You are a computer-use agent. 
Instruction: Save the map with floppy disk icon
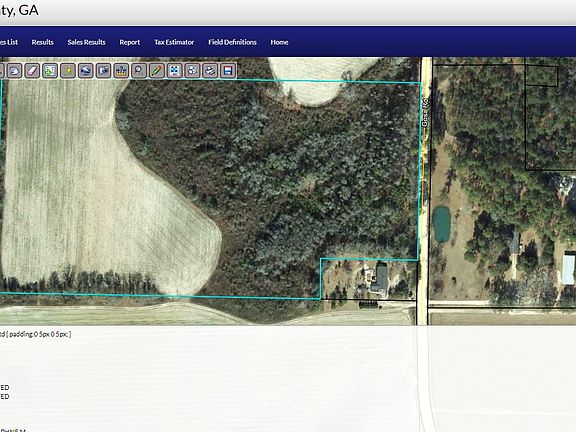(228, 70)
